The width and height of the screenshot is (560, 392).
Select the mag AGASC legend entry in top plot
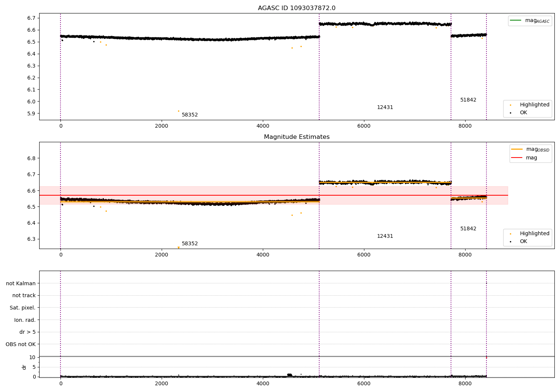point(530,21)
